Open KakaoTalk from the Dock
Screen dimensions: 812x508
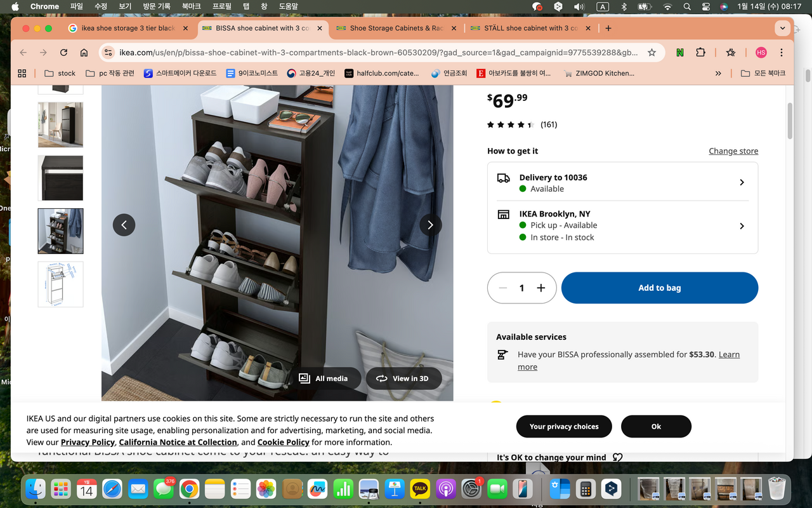pos(419,489)
